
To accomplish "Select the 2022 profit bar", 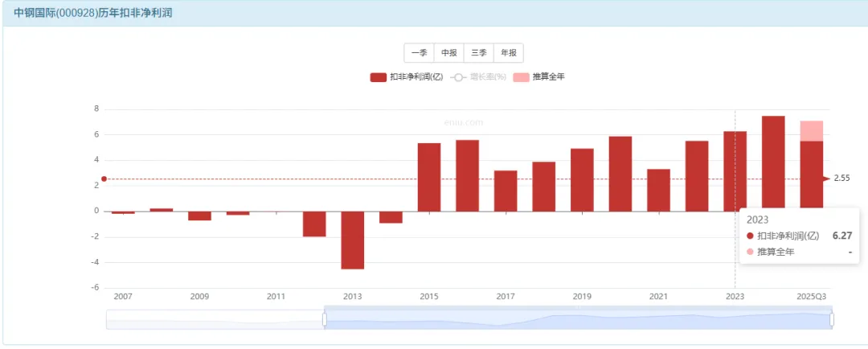I will click(x=696, y=176).
